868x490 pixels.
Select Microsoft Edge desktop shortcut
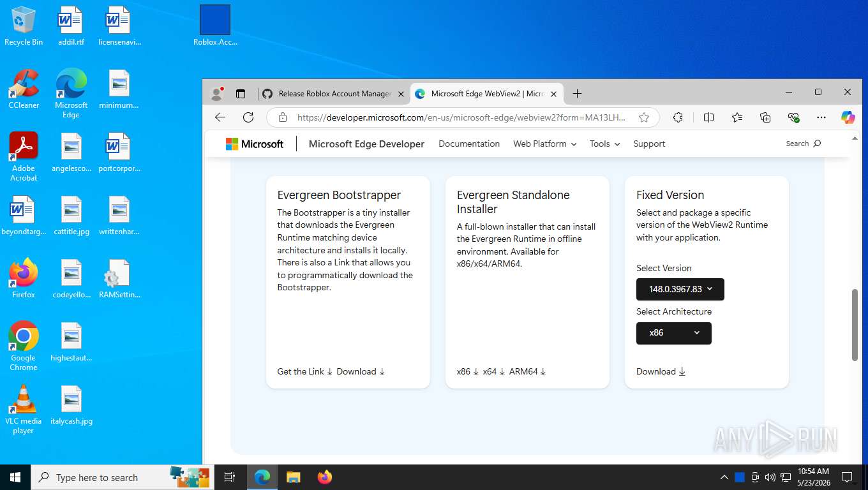pyautogui.click(x=71, y=94)
